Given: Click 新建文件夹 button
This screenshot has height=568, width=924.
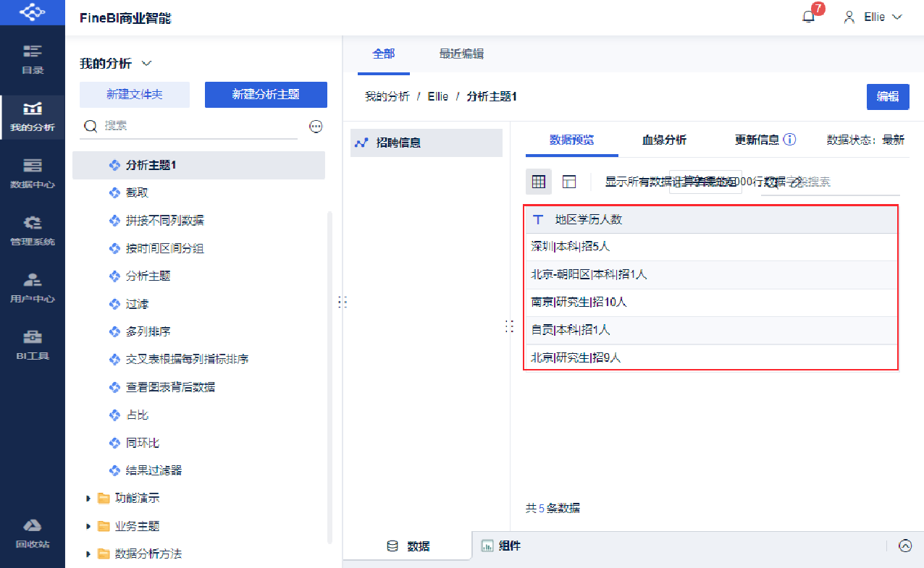Looking at the screenshot, I should (135, 95).
